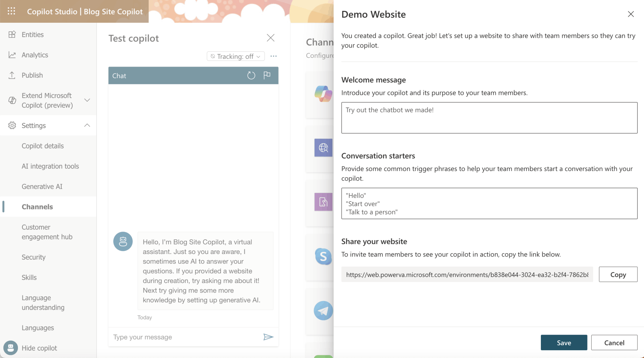644x358 pixels.
Task: Click the Extend Microsoft Copilot icon
Action: (12, 100)
